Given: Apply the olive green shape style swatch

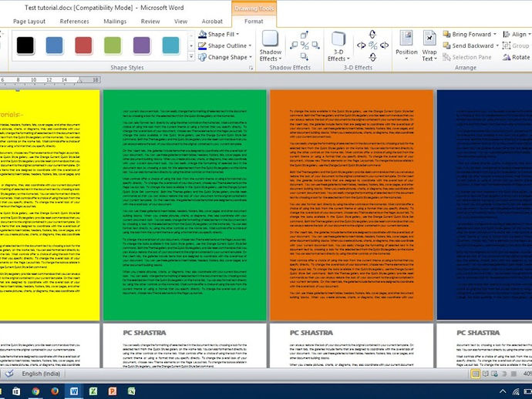Looking at the screenshot, I should point(113,45).
